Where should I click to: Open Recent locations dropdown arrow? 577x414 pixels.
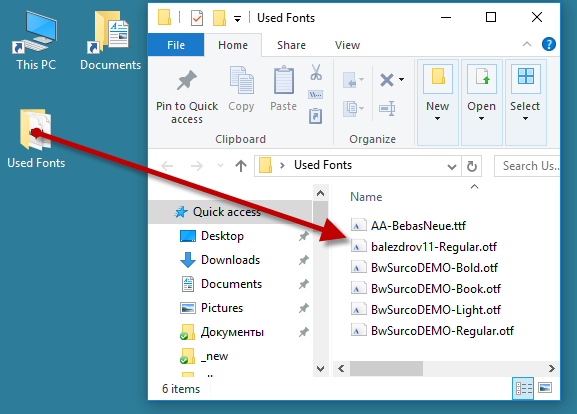[220, 166]
